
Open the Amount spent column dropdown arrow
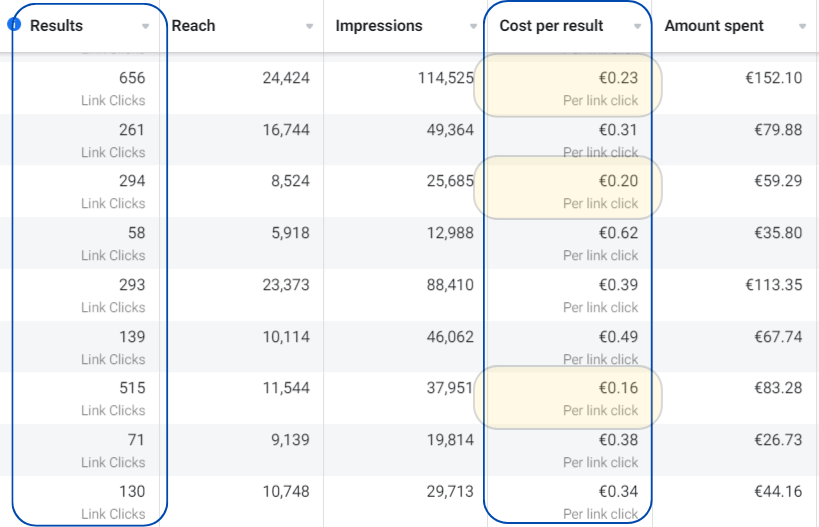click(x=802, y=27)
